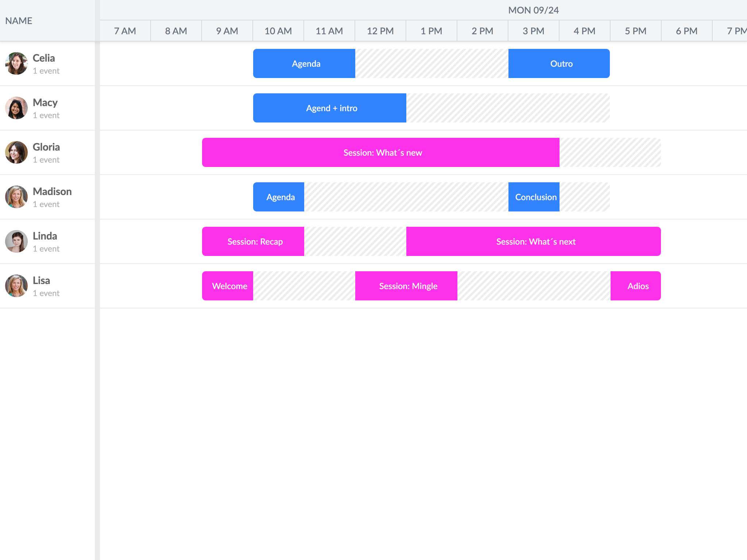747x560 pixels.
Task: Click the hatched gap in Celia's row
Action: (432, 63)
